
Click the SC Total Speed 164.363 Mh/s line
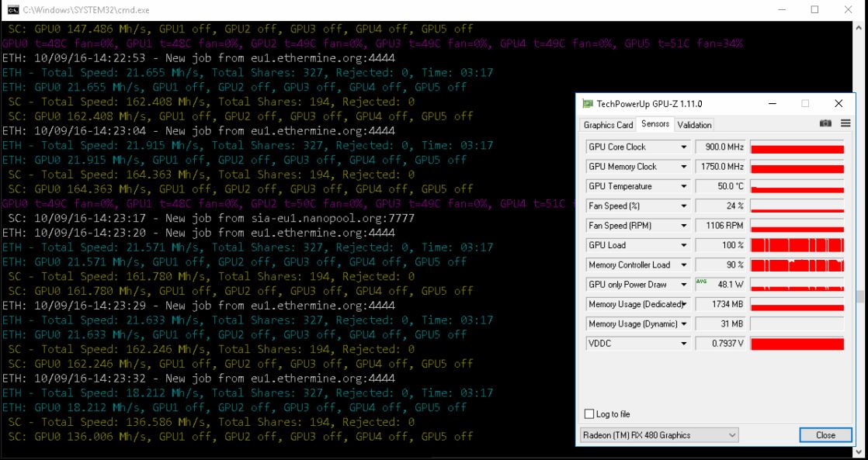tap(211, 175)
